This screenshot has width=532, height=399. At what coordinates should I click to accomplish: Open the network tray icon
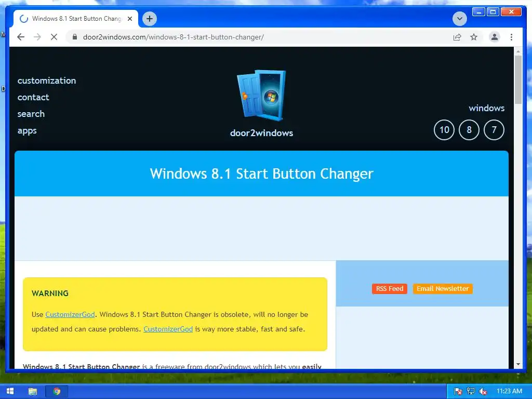[470, 391]
